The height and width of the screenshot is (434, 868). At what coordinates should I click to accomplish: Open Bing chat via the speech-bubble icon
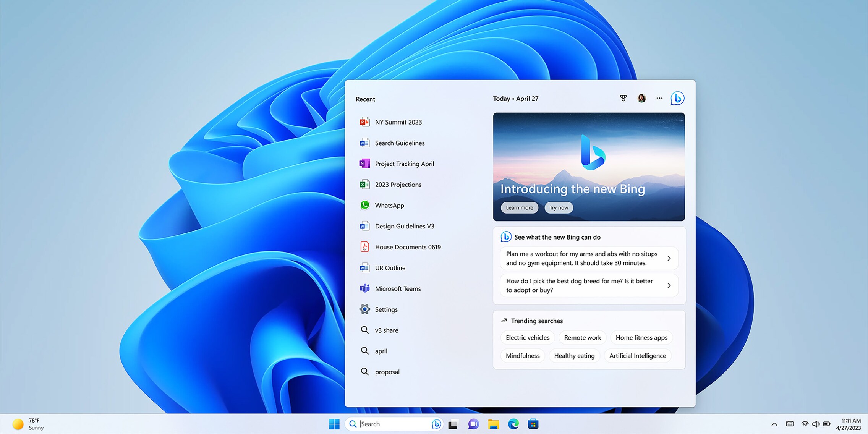[676, 98]
